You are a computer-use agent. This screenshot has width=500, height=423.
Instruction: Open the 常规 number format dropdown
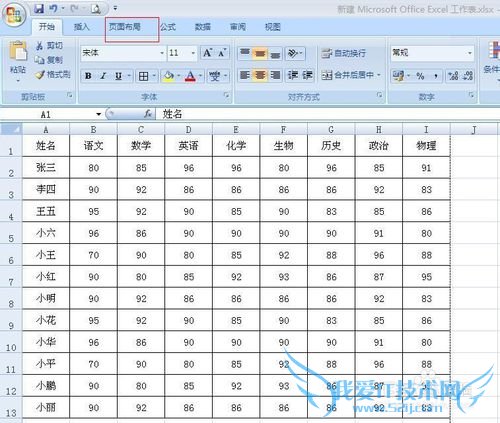[x=469, y=53]
